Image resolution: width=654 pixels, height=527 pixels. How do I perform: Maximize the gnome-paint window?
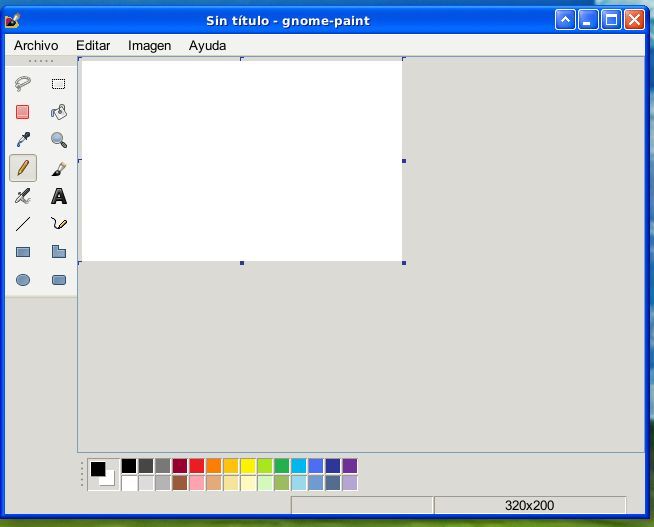[611, 20]
